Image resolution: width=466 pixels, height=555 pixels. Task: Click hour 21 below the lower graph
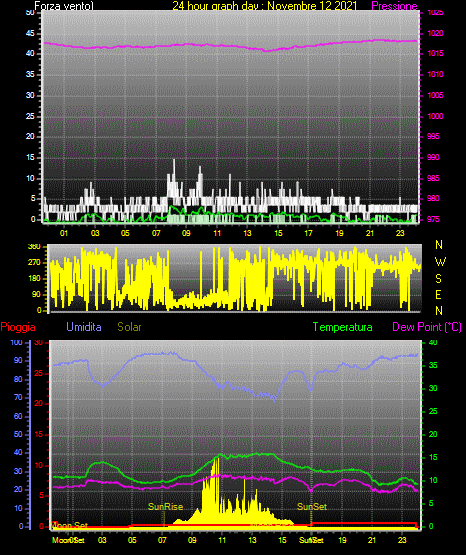[x=372, y=540]
